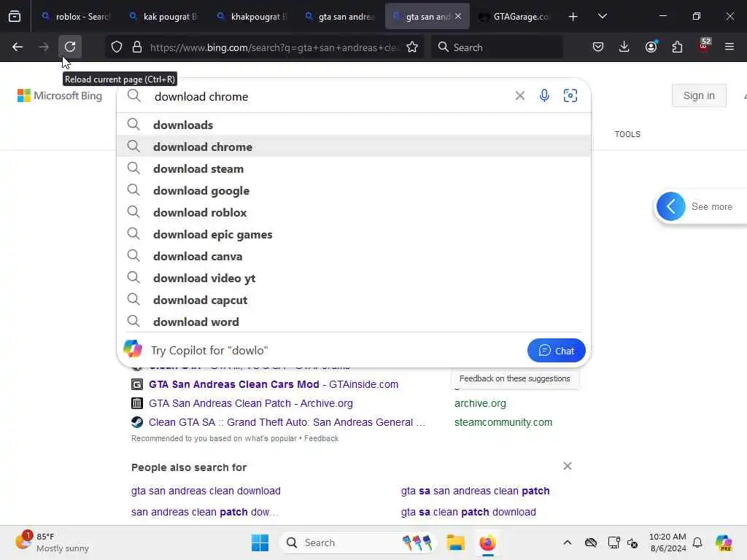747x560 pixels.
Task: Open Pocket save icon in toolbar
Action: click(598, 47)
